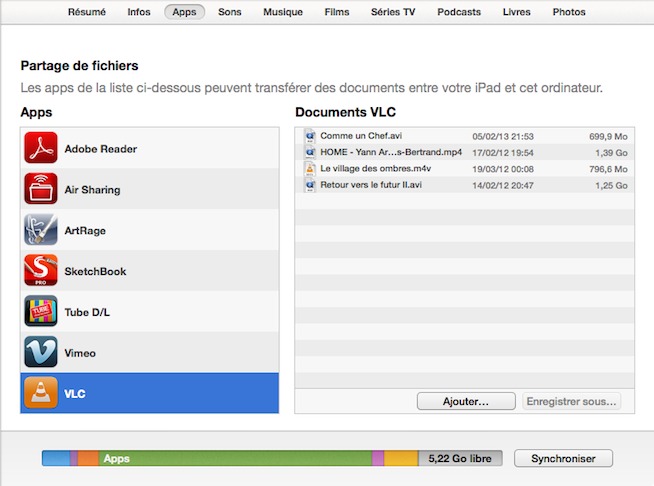The height and width of the screenshot is (486, 654).
Task: Select the Apps tab
Action: 184,12
